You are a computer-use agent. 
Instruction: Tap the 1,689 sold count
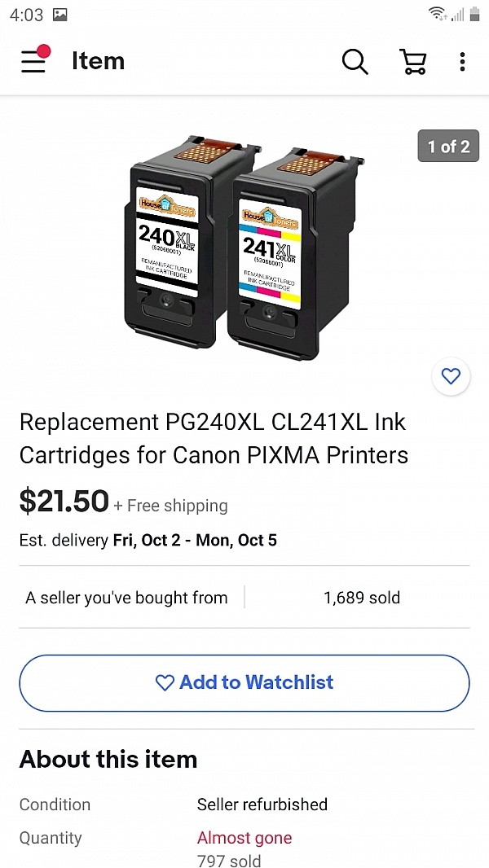coord(362,598)
